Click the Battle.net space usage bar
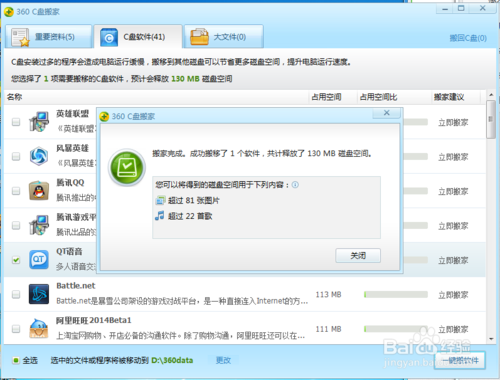Screen dimensions: 500x380 396,294
